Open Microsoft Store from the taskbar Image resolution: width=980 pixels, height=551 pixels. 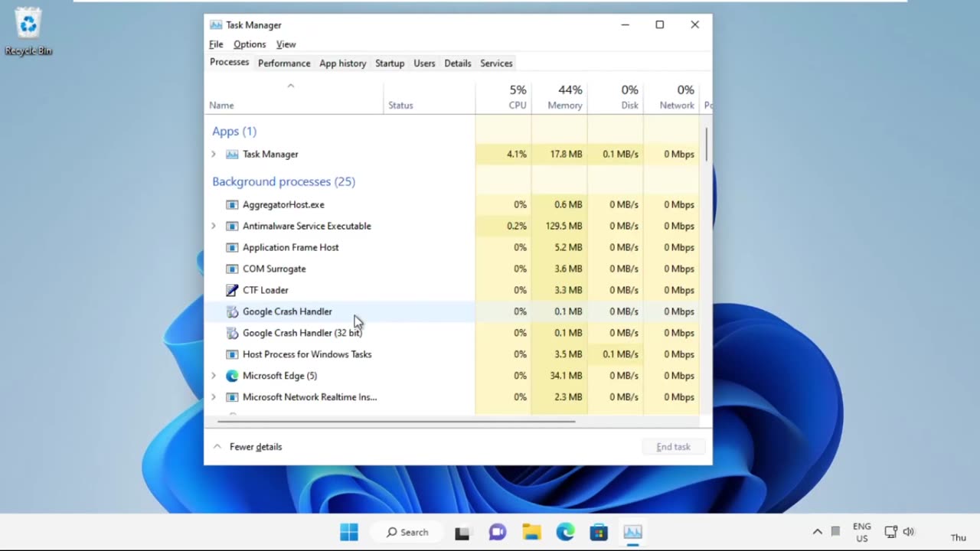tap(599, 532)
